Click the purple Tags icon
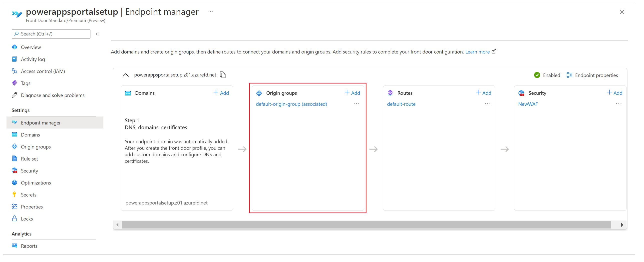The width and height of the screenshot is (644, 262). [x=14, y=83]
